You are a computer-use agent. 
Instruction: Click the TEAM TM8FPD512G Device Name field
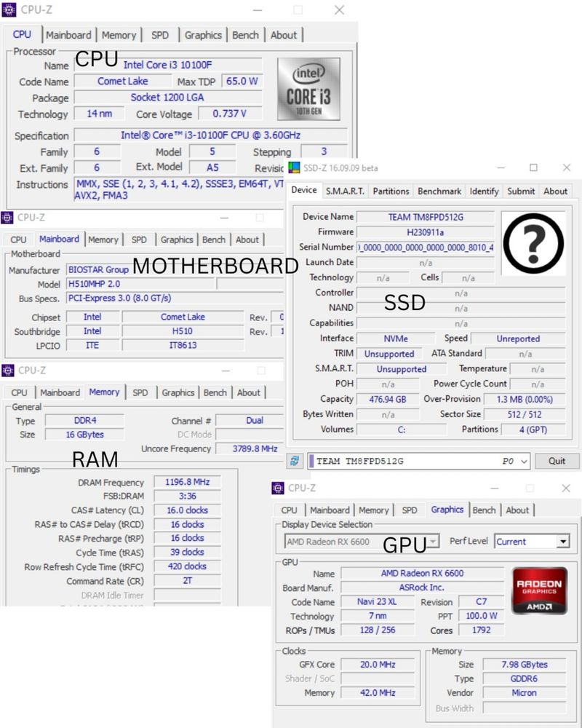(426, 217)
